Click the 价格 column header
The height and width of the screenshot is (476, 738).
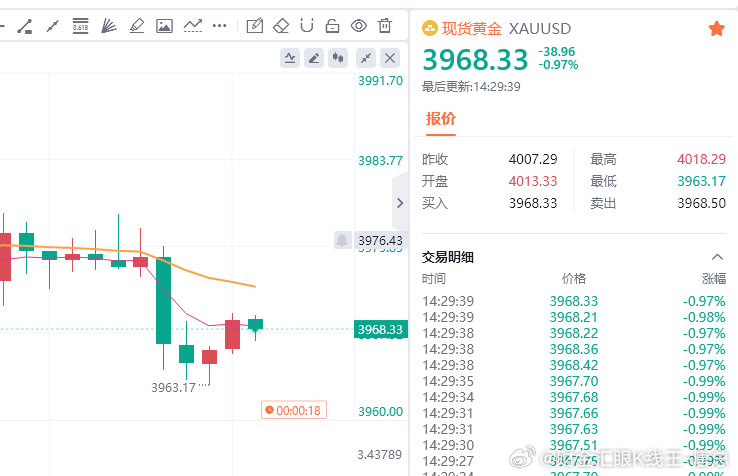coord(574,279)
